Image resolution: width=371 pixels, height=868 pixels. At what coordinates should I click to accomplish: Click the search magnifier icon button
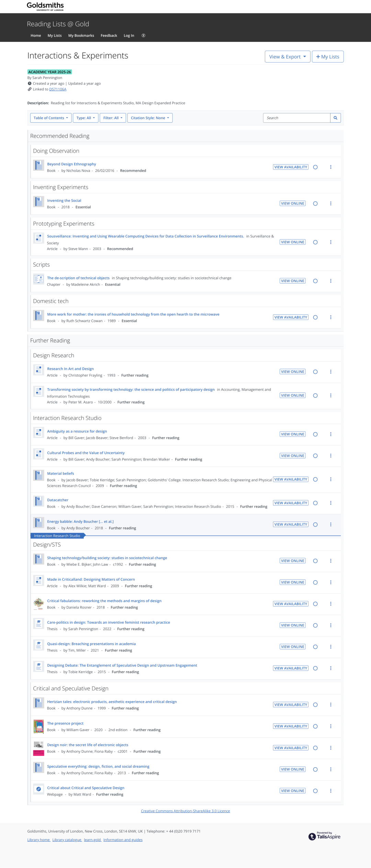pos(335,118)
